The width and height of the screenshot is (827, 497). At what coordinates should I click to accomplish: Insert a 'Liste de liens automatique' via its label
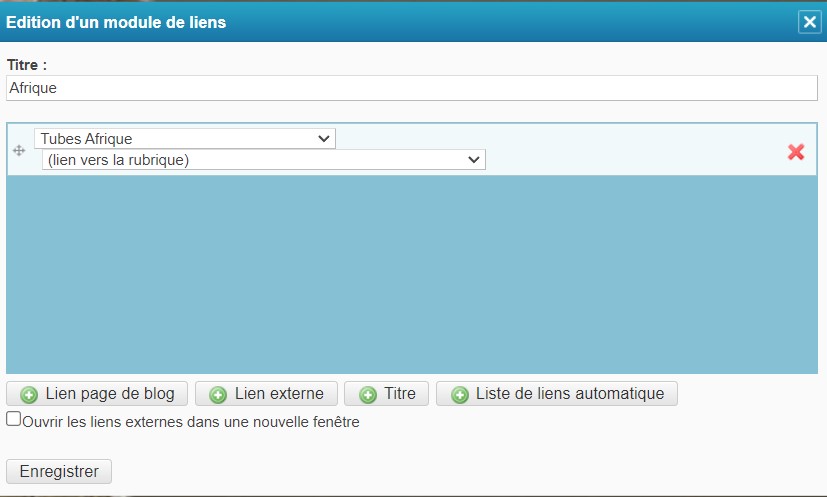click(x=569, y=394)
